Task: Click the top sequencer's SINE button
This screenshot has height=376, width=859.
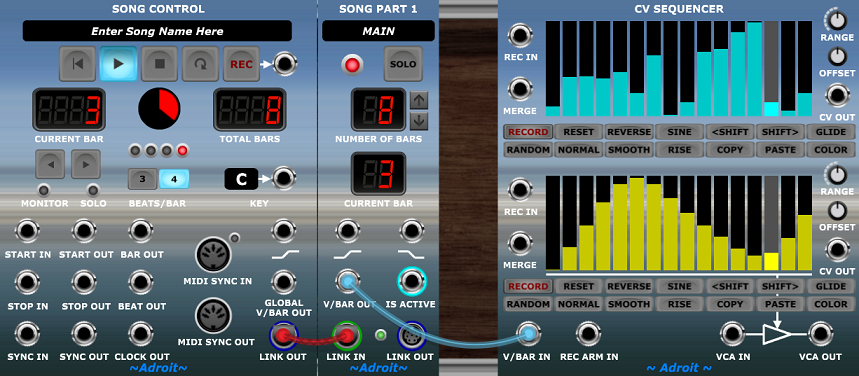Action: (679, 132)
